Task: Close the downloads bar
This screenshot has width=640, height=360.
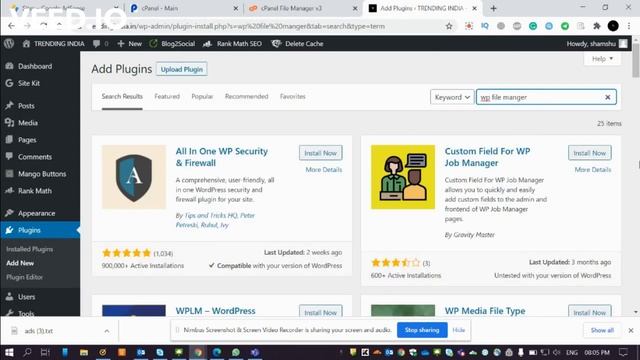Action: pyautogui.click(x=631, y=330)
